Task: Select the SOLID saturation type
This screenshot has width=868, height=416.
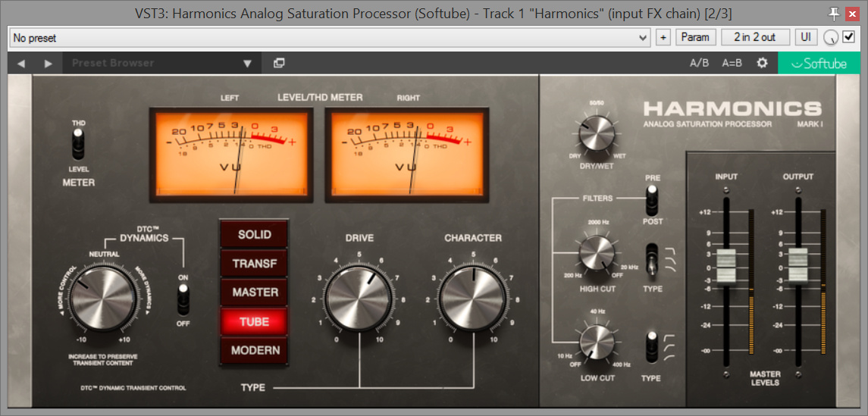Action: pyautogui.click(x=255, y=235)
